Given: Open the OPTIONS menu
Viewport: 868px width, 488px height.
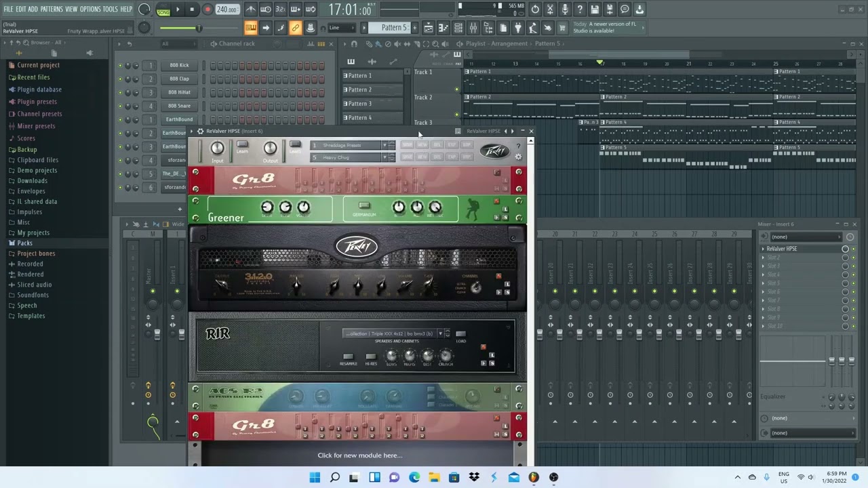Looking at the screenshot, I should click(90, 9).
